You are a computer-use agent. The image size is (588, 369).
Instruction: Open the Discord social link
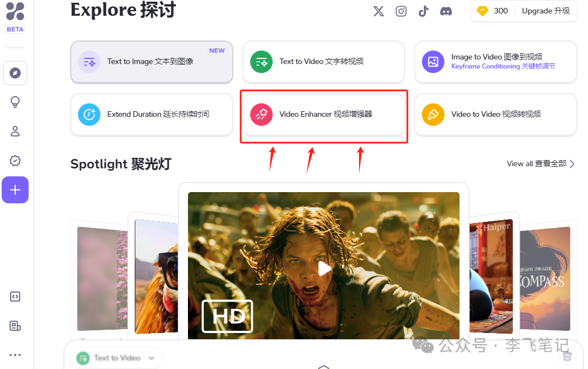click(446, 11)
